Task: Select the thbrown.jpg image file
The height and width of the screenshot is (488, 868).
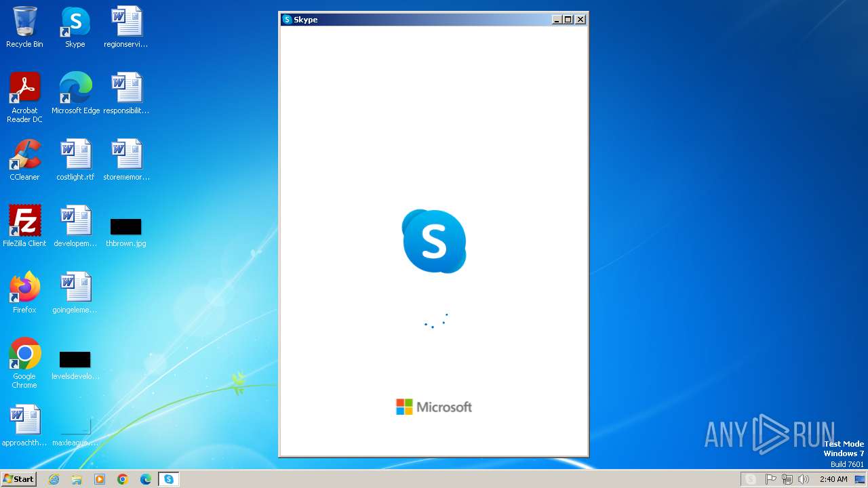Action: [126, 231]
